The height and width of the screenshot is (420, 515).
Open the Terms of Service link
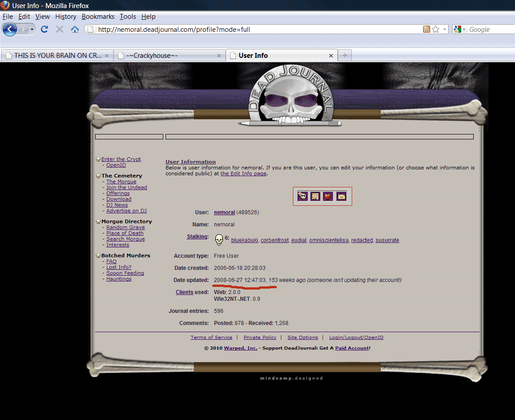211,338
